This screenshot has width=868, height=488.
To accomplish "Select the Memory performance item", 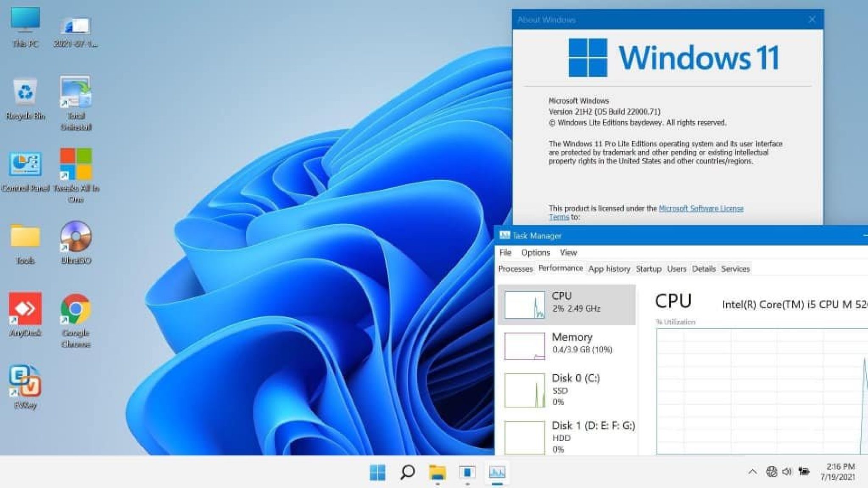I will click(567, 346).
